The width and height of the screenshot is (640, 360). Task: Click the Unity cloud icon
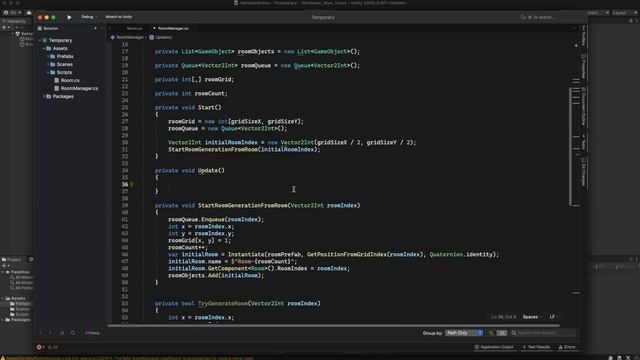click(29, 13)
